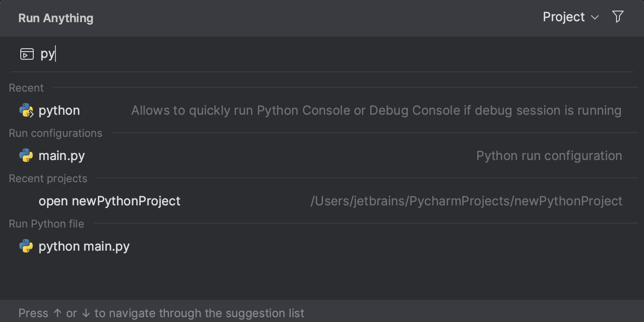Click the Run configurations section header

click(55, 133)
